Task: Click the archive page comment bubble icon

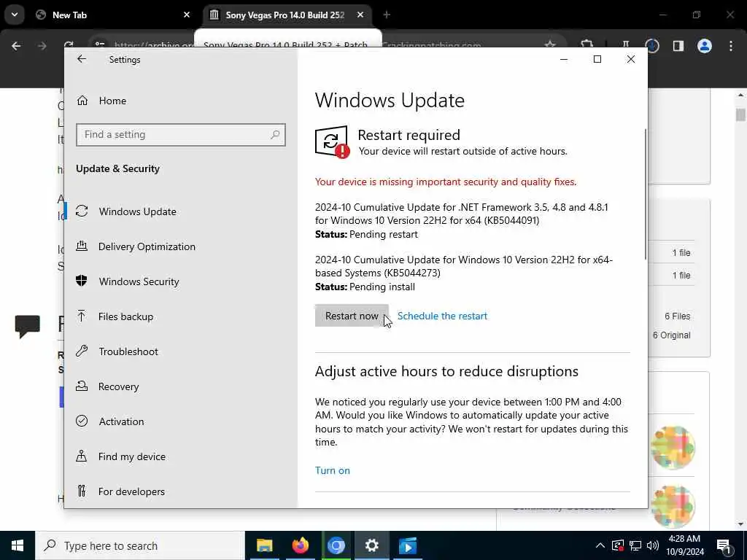Action: point(28,326)
